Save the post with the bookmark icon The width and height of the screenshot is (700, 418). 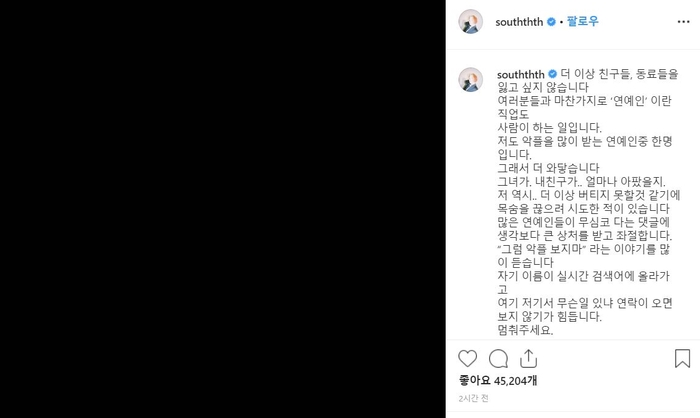pos(682,359)
